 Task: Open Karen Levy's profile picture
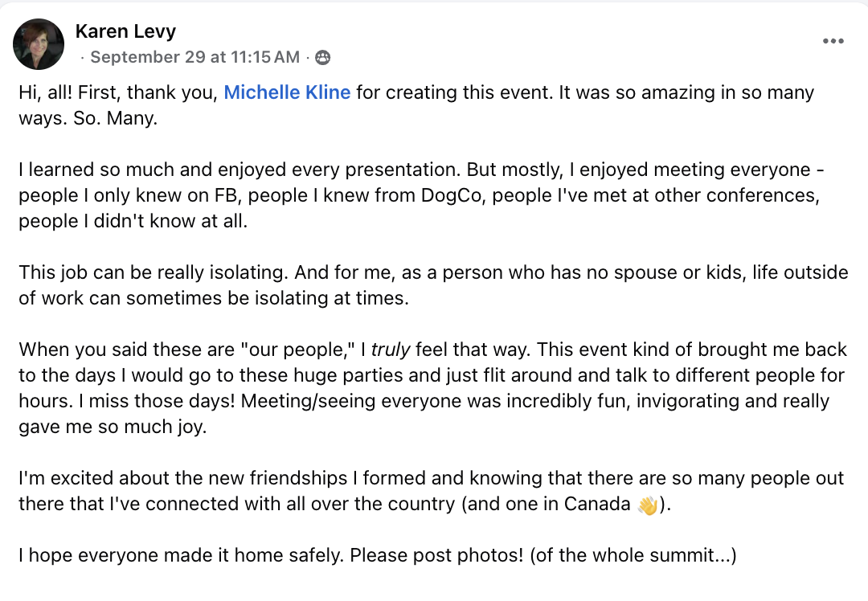pos(39,43)
